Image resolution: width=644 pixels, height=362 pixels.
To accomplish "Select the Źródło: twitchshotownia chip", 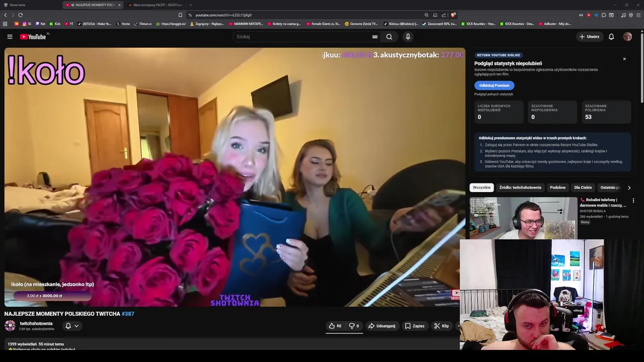I will tap(520, 188).
